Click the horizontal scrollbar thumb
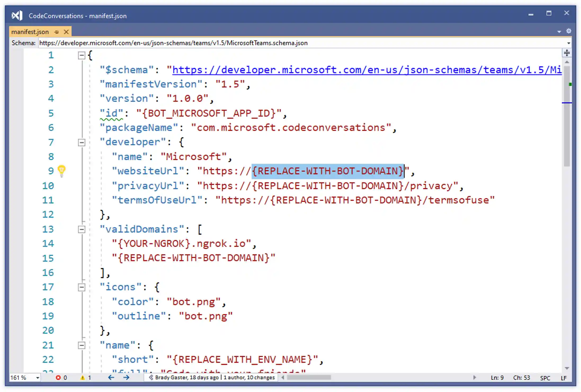 [309, 377]
